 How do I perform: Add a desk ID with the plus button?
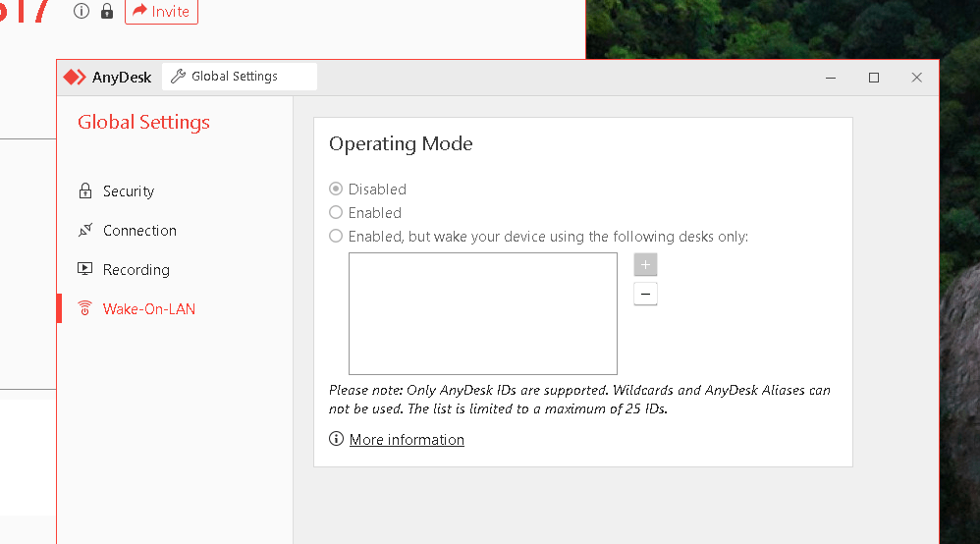tap(645, 264)
